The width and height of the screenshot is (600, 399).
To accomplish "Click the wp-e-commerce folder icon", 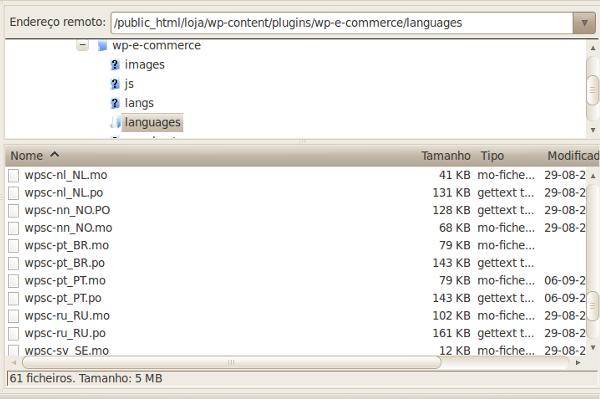I will pyautogui.click(x=102, y=46).
